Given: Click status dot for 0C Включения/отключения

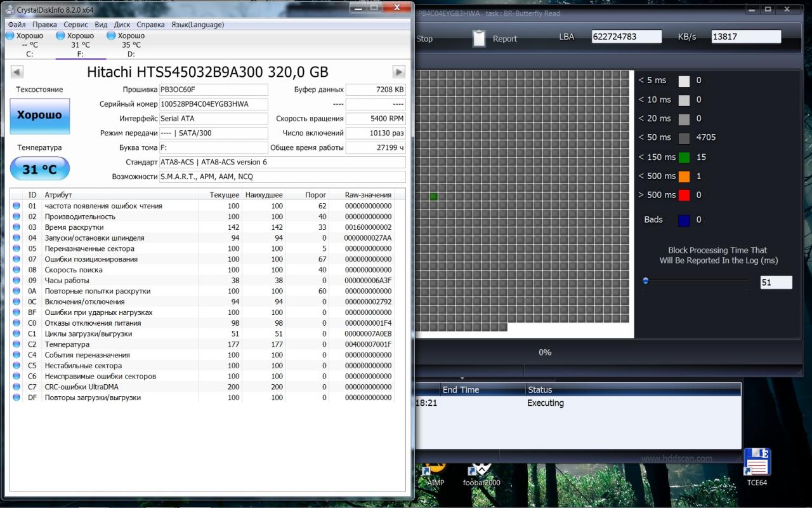Looking at the screenshot, I should click(16, 302).
